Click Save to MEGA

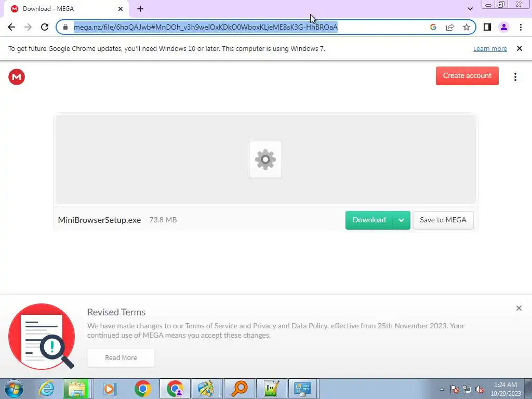coord(443,220)
